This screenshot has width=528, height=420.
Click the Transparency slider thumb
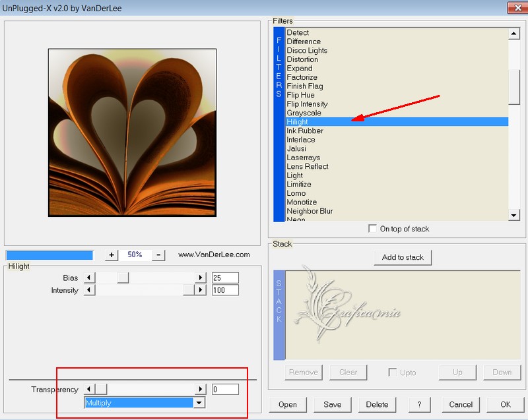tap(101, 389)
